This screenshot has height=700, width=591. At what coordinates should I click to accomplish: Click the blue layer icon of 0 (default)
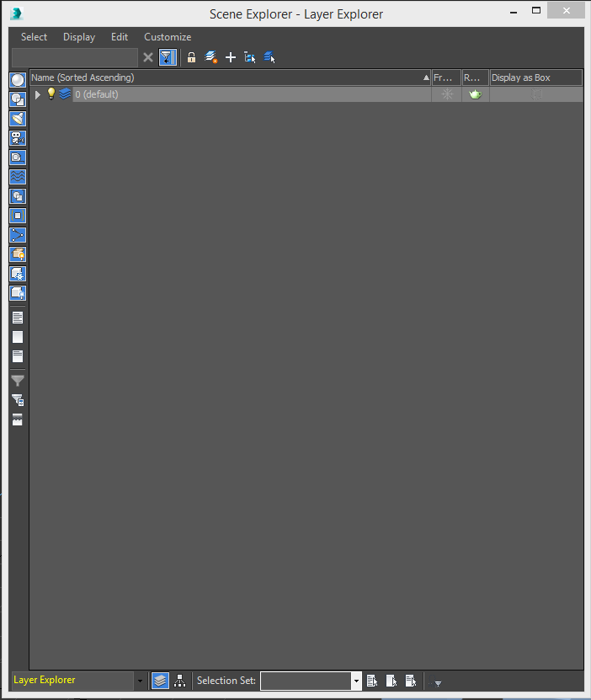pyautogui.click(x=65, y=94)
